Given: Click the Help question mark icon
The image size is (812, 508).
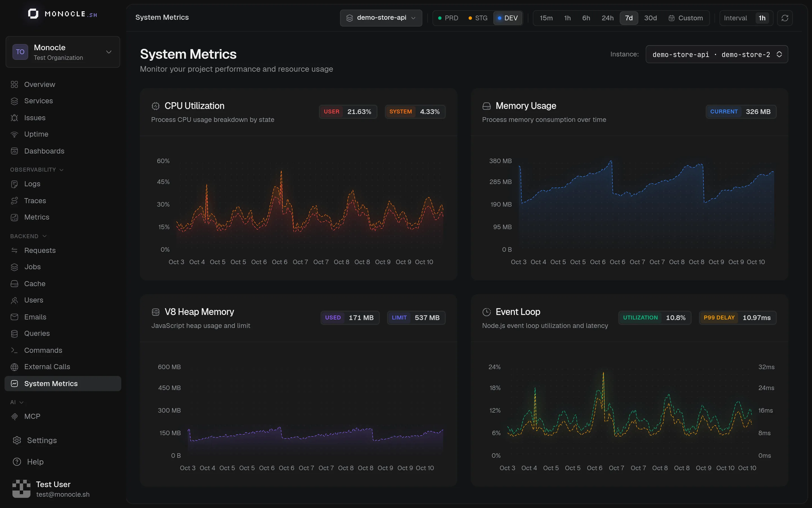Looking at the screenshot, I should click(17, 462).
